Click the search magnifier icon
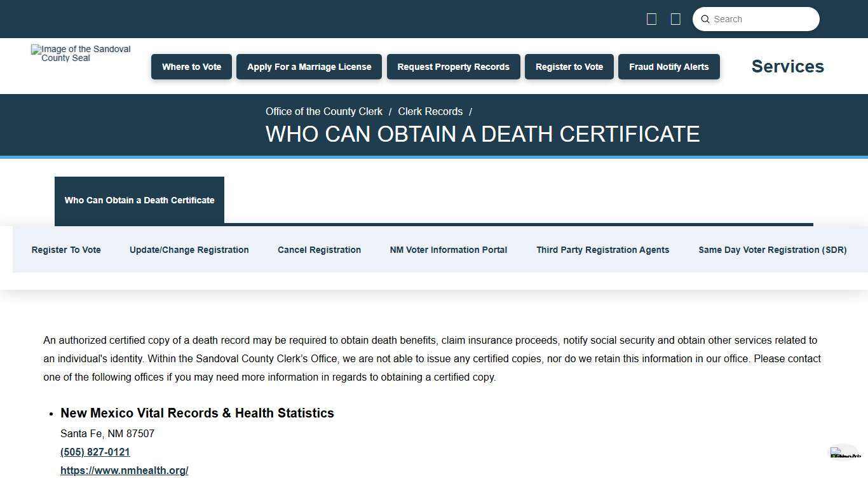 click(705, 19)
